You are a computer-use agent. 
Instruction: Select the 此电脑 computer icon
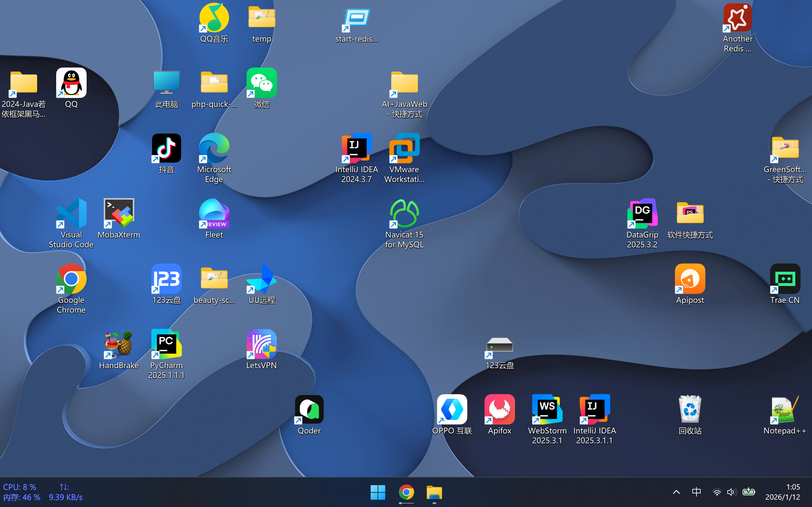click(166, 82)
